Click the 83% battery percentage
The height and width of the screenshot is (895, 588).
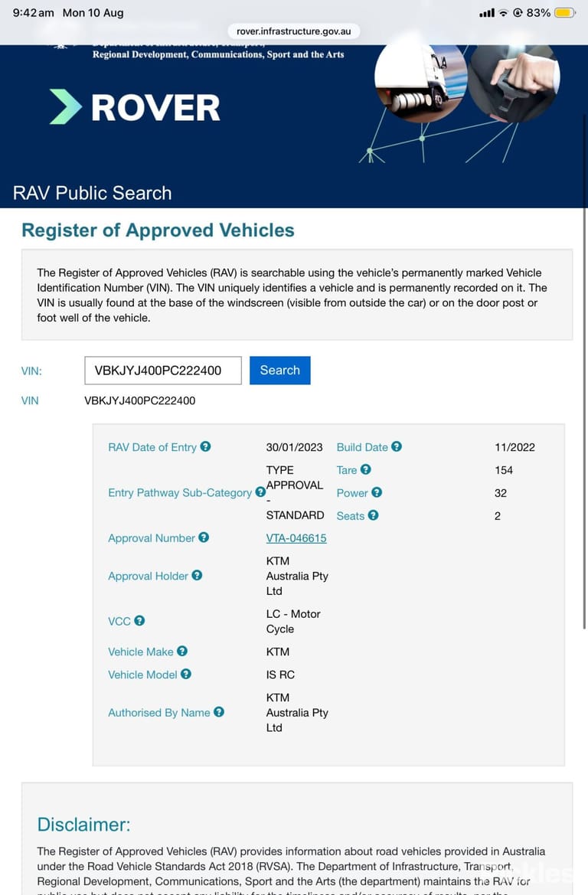click(x=538, y=12)
